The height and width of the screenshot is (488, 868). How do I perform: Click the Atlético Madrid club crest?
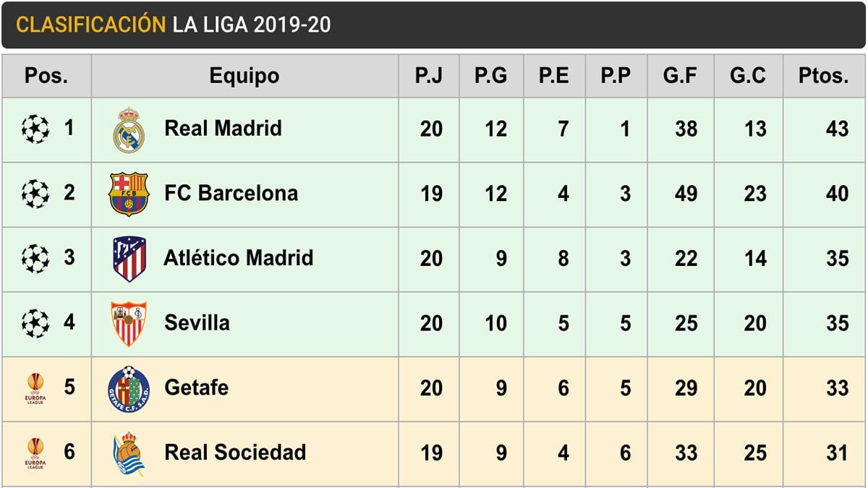tap(129, 259)
